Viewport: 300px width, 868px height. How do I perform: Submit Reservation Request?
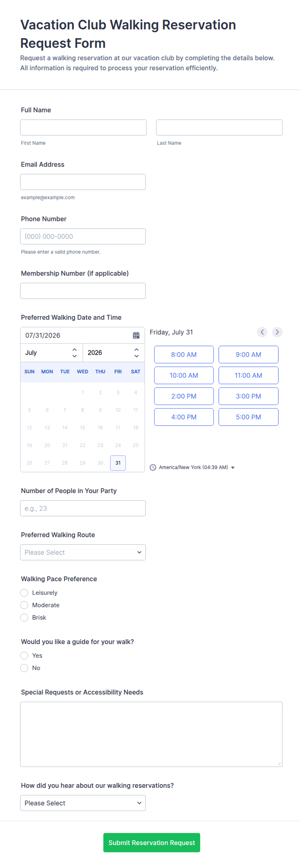click(x=152, y=842)
